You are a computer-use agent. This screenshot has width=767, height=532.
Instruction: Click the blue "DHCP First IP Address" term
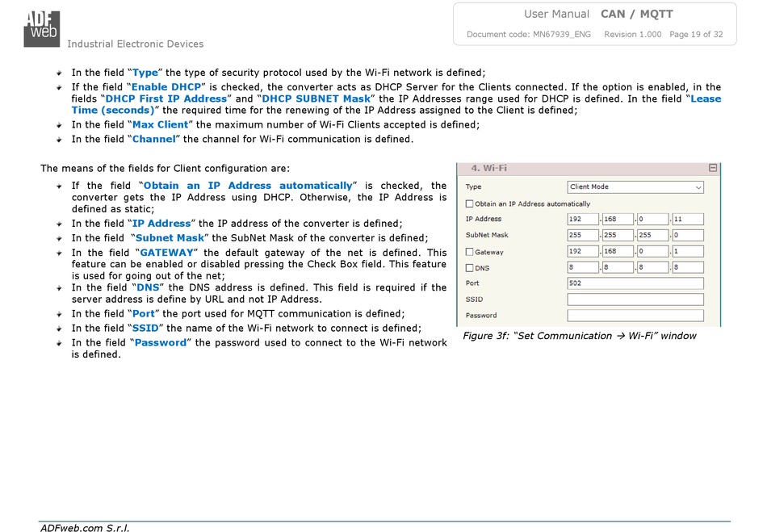coord(166,98)
